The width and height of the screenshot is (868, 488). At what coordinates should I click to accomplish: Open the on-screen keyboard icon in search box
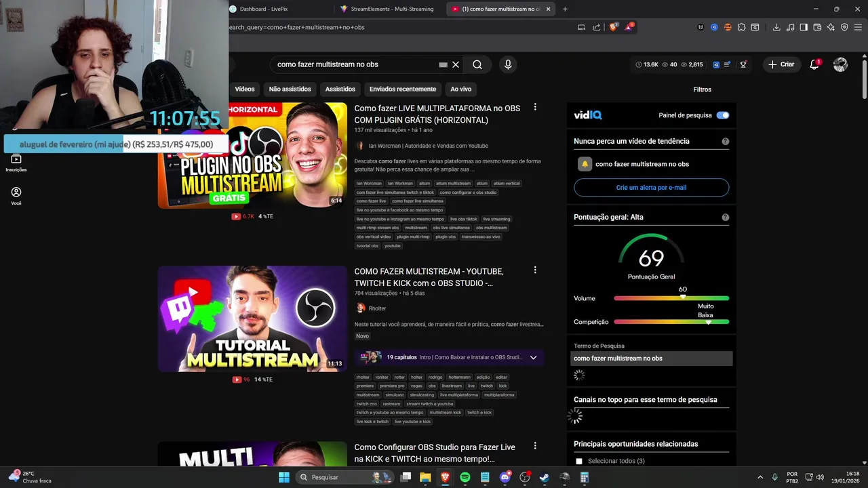point(443,64)
